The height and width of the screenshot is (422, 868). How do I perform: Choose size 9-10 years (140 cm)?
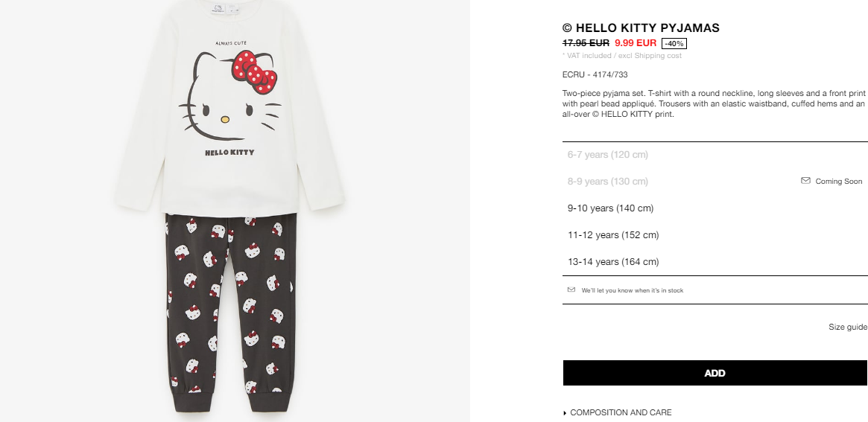715,208
